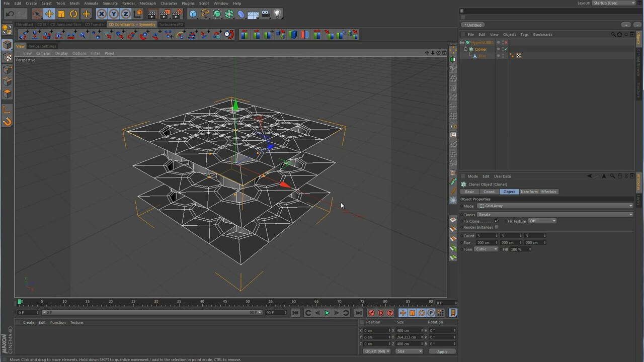Click the Record Active Objects key button
This screenshot has height=362, width=644.
[371, 313]
